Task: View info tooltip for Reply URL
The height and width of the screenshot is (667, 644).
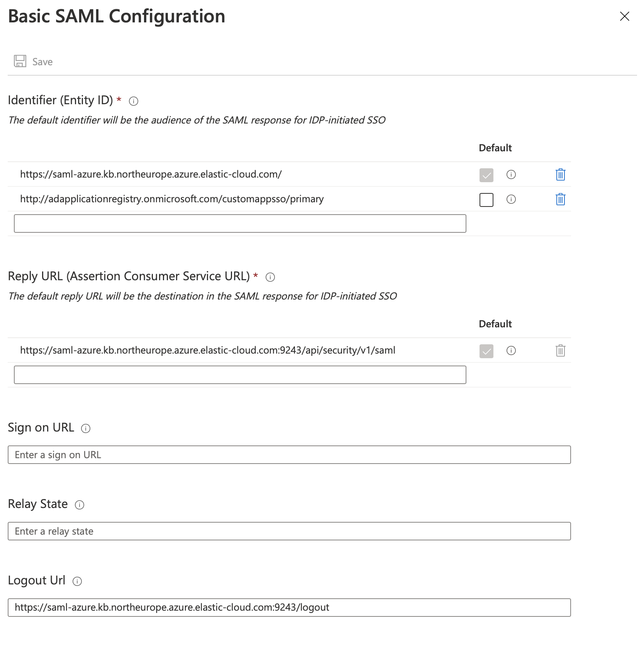Action: tap(270, 277)
